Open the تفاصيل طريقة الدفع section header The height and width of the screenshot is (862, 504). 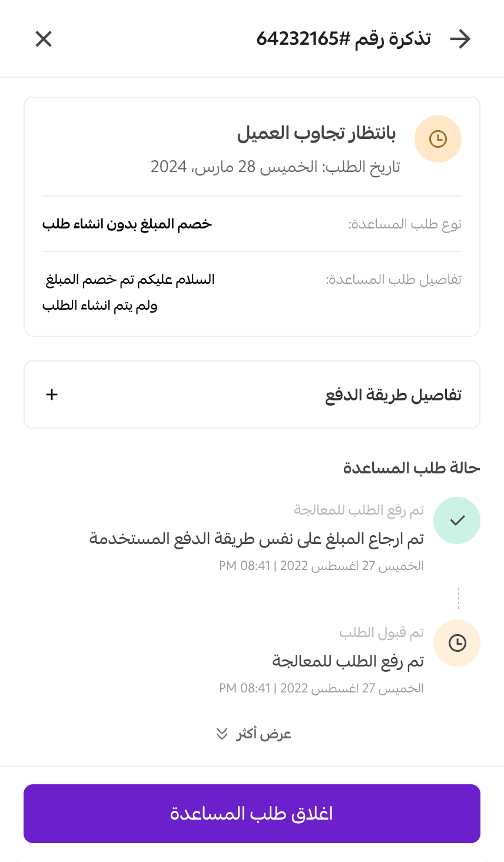pyautogui.click(x=393, y=394)
